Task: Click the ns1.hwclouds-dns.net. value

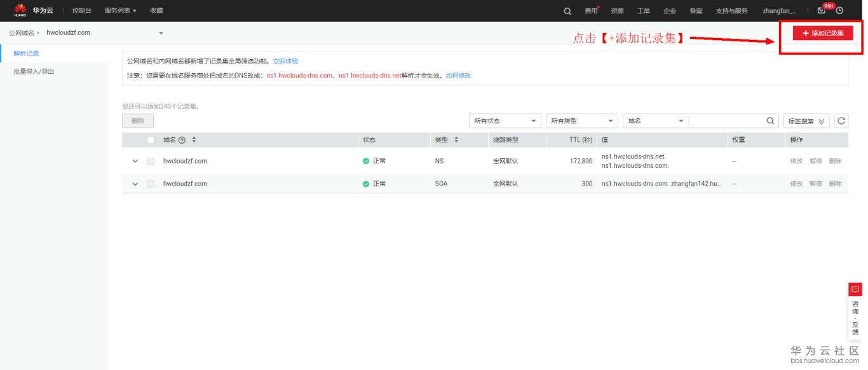Action: 634,156
